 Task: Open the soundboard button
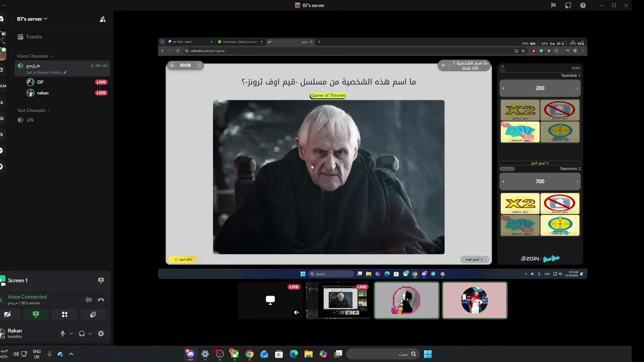pos(93,314)
